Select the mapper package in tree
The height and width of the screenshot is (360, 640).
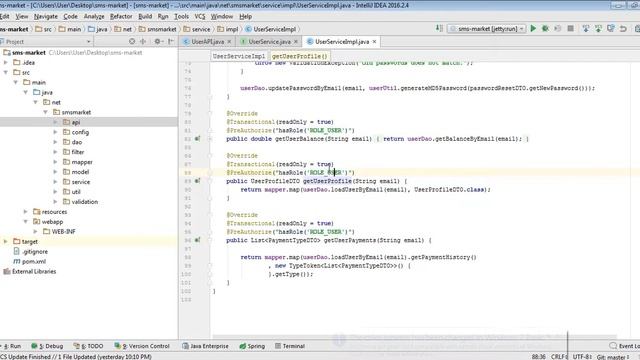point(82,162)
